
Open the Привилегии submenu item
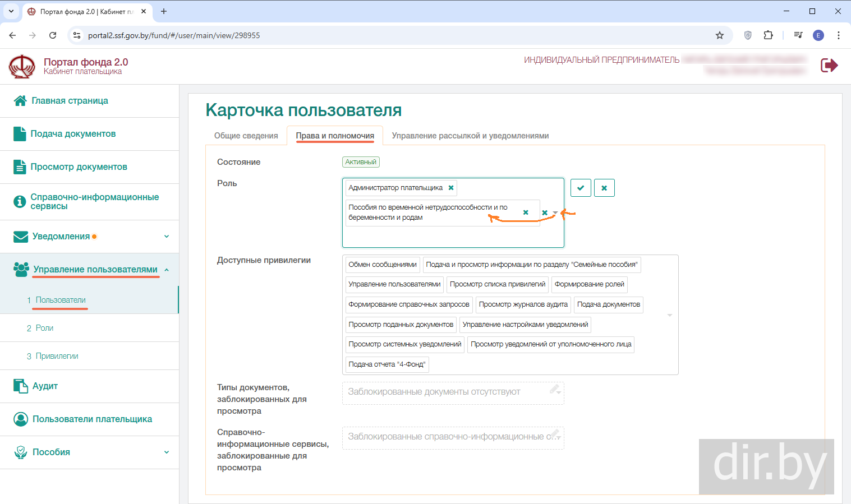click(57, 356)
